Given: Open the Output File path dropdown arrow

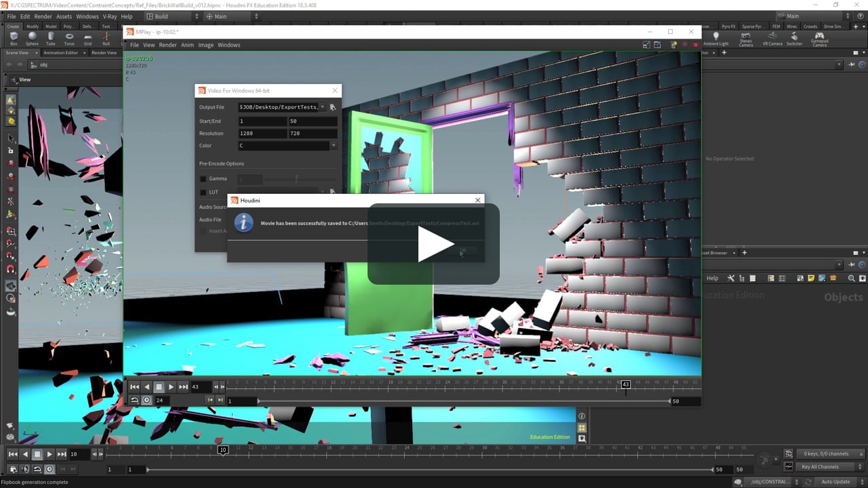Looking at the screenshot, I should [322, 107].
